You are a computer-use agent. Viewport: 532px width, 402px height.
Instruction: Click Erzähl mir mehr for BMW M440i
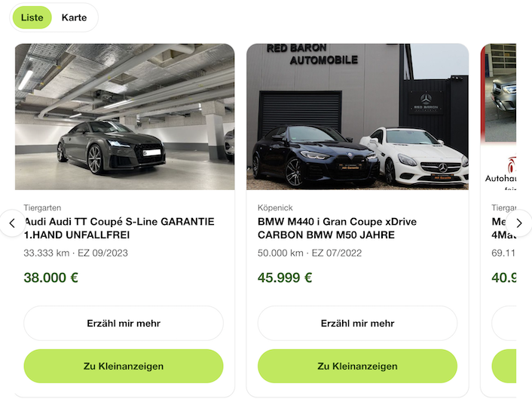coord(357,324)
